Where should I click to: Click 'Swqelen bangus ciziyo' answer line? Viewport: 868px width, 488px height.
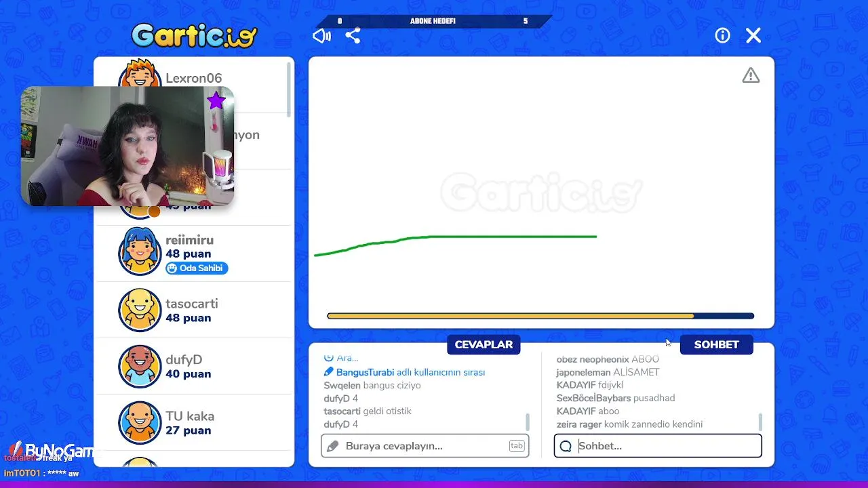372,385
